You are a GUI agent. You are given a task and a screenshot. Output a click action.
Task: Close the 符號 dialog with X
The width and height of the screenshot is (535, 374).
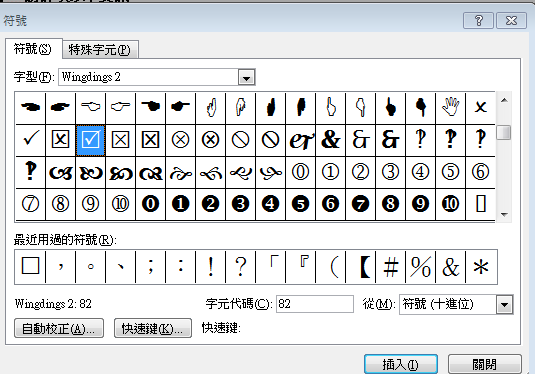click(511, 21)
